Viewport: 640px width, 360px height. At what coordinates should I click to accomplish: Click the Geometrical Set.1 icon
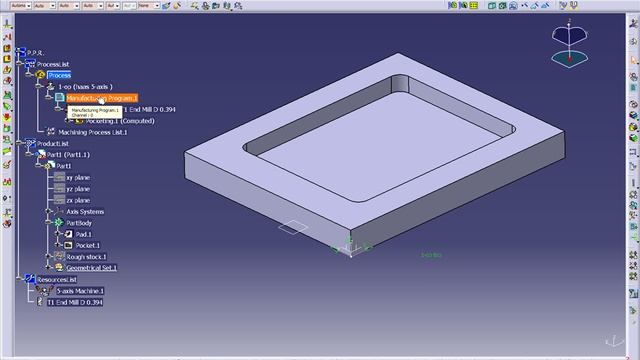tap(60, 267)
